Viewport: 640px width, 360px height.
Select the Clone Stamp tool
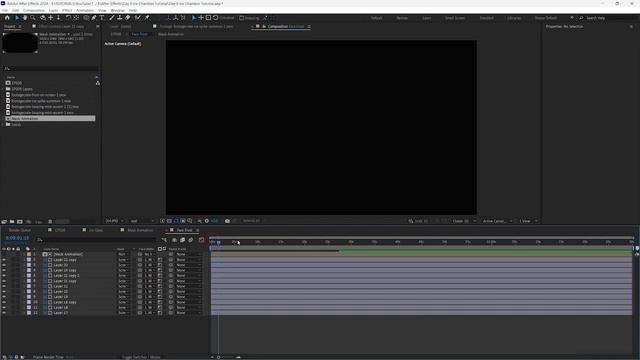point(120,18)
